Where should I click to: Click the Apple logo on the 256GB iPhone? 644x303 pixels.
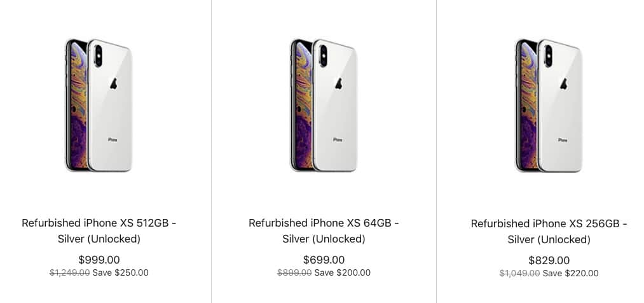pos(563,83)
